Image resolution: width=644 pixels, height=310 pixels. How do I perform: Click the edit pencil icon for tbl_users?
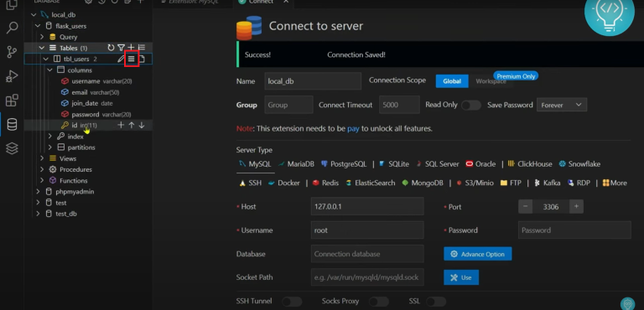pos(121,59)
